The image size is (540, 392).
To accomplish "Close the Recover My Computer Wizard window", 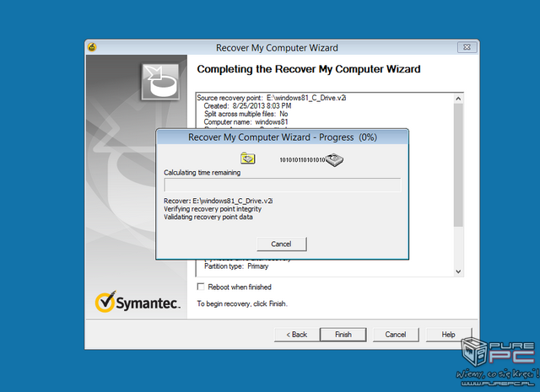I will 467,47.
